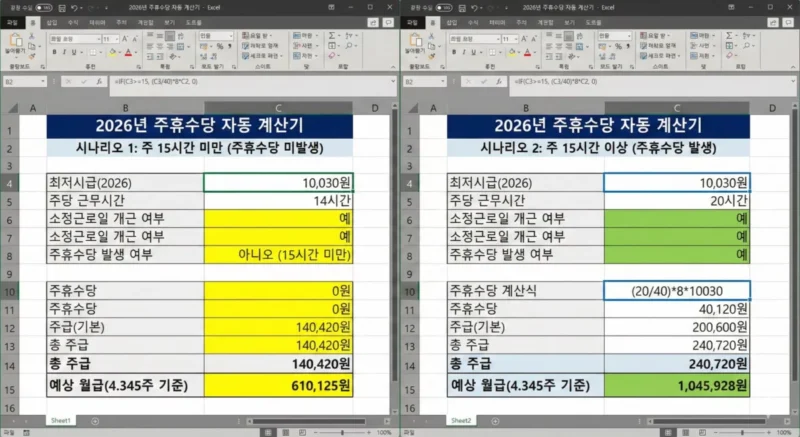800x437 pixels.
Task: Click Share button in left window
Action: [373, 22]
